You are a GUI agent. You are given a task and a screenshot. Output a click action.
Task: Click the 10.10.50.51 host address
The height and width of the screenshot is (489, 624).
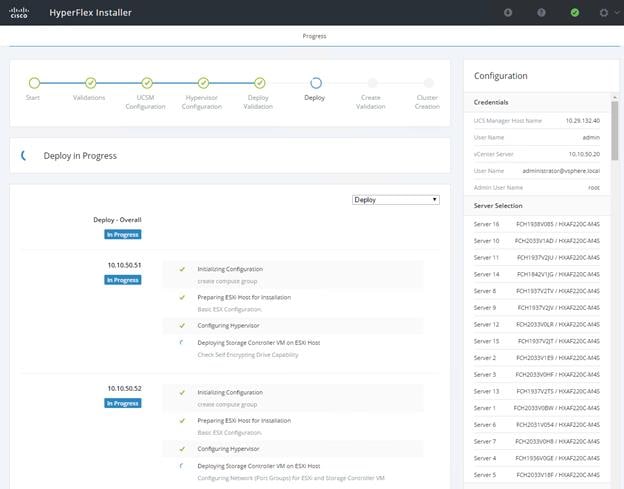click(125, 265)
